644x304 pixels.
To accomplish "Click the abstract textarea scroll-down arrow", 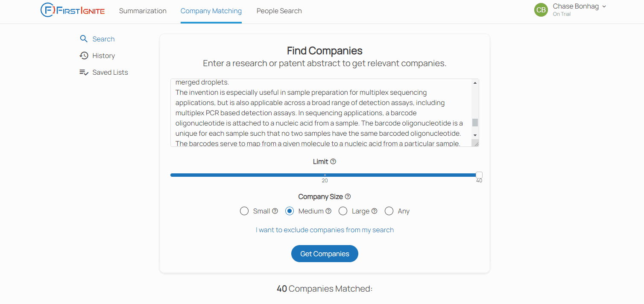I will click(475, 135).
